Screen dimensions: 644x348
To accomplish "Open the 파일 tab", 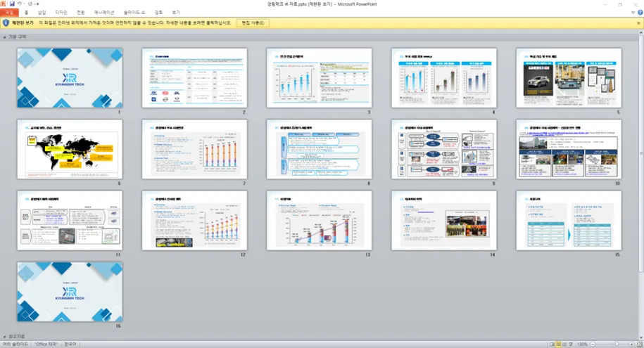I will coord(9,13).
